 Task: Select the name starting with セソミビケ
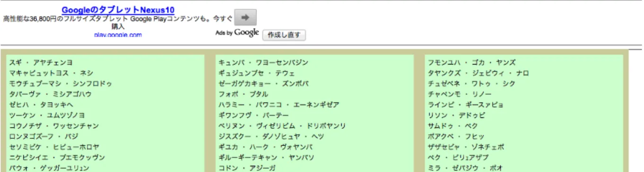pos(54,147)
